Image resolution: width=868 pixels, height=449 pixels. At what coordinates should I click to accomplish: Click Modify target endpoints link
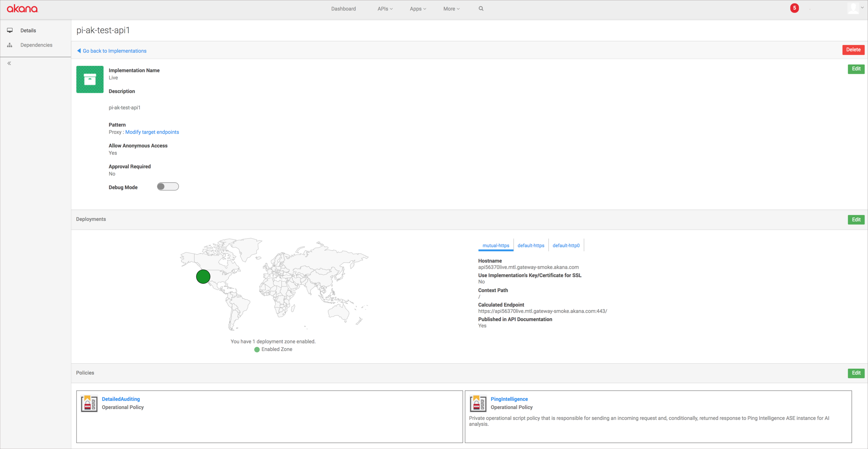coord(152,132)
